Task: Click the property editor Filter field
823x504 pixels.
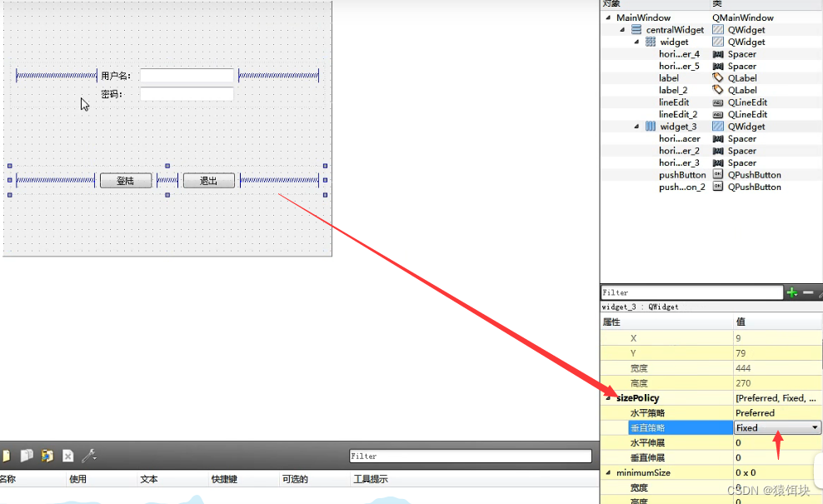Action: pos(691,292)
